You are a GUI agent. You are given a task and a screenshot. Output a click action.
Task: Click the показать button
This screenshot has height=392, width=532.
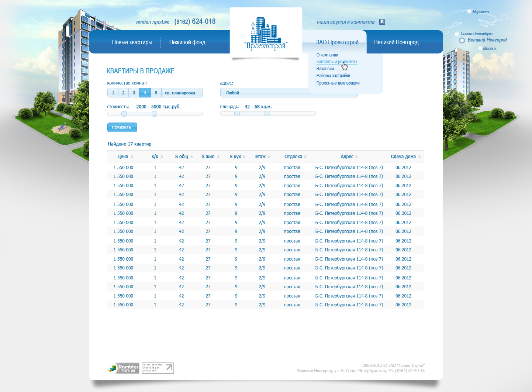pyautogui.click(x=122, y=127)
